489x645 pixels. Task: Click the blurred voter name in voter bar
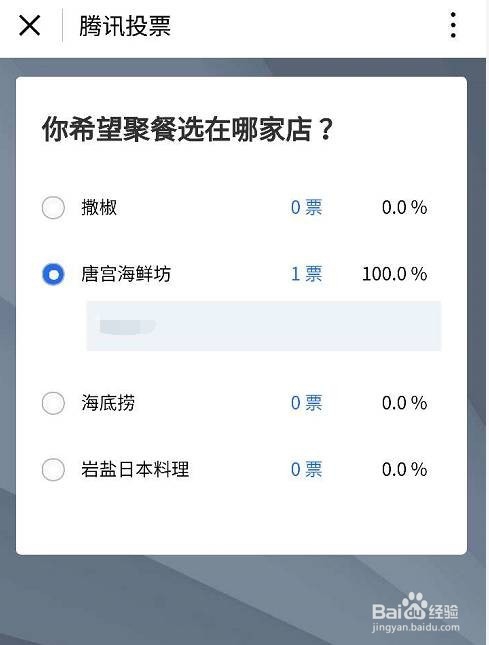pos(127,326)
